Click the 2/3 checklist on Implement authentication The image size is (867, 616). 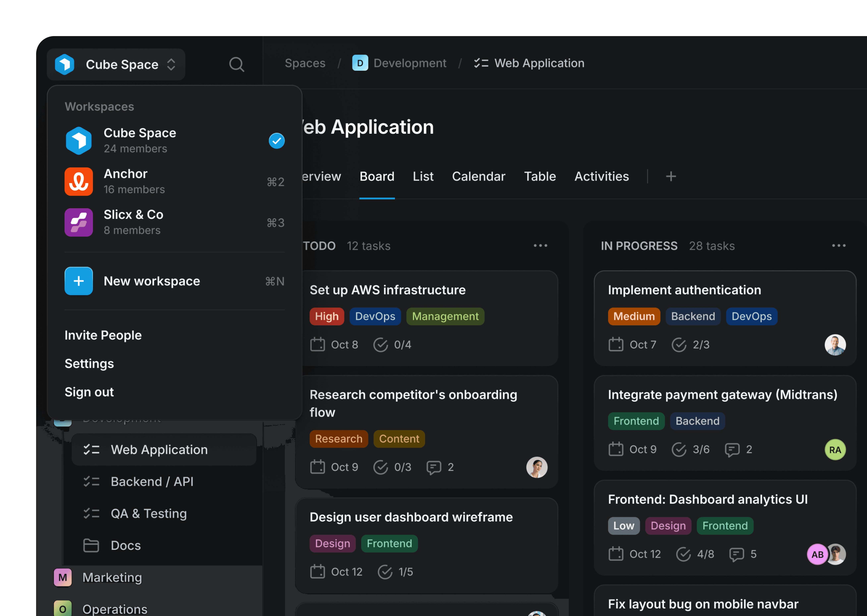tap(690, 345)
